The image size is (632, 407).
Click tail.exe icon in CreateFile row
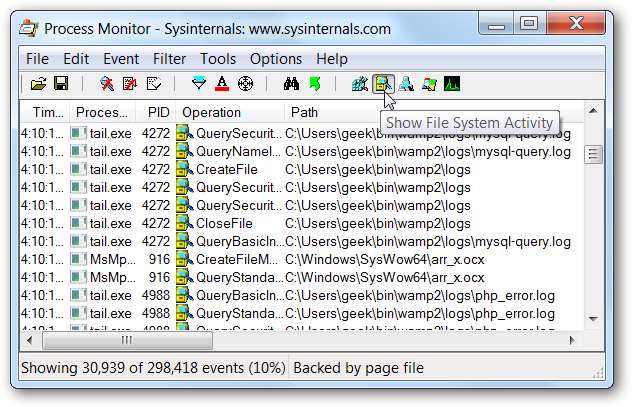pos(78,169)
